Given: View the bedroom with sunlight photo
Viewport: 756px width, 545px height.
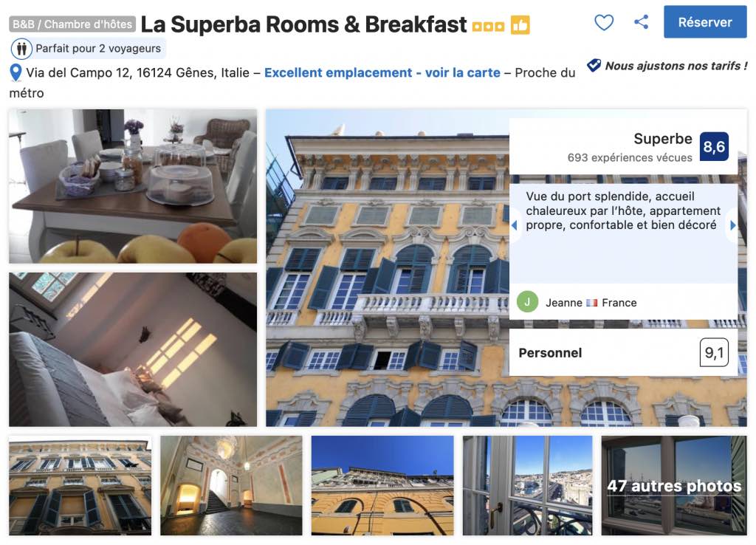Looking at the screenshot, I should [133, 349].
